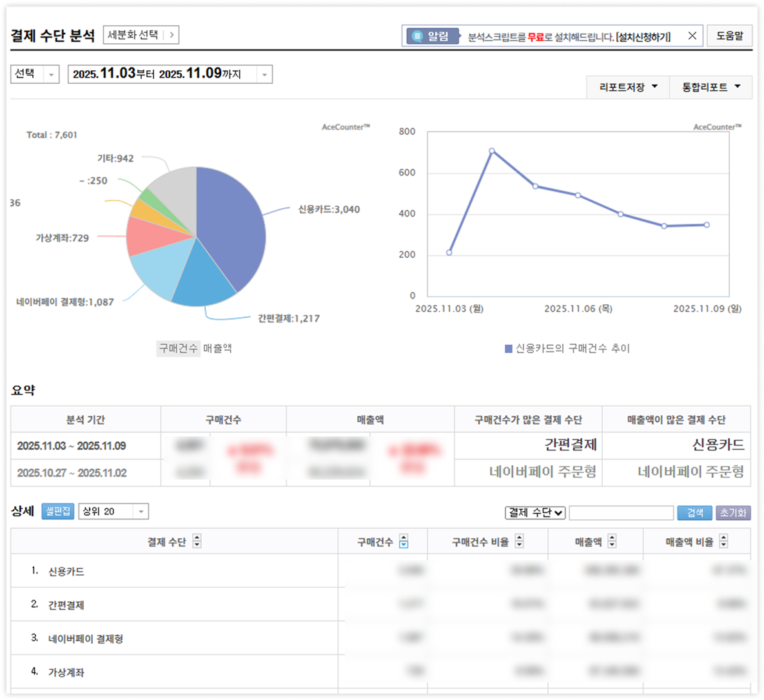Switch pie chart to 매출액 view

218,348
